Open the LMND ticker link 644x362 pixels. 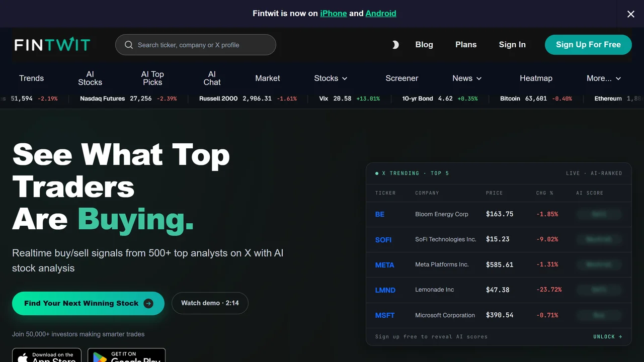click(385, 290)
